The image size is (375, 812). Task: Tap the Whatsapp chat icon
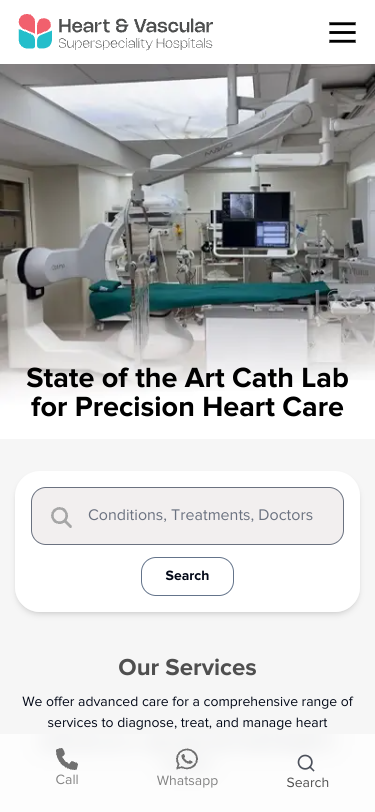(187, 759)
